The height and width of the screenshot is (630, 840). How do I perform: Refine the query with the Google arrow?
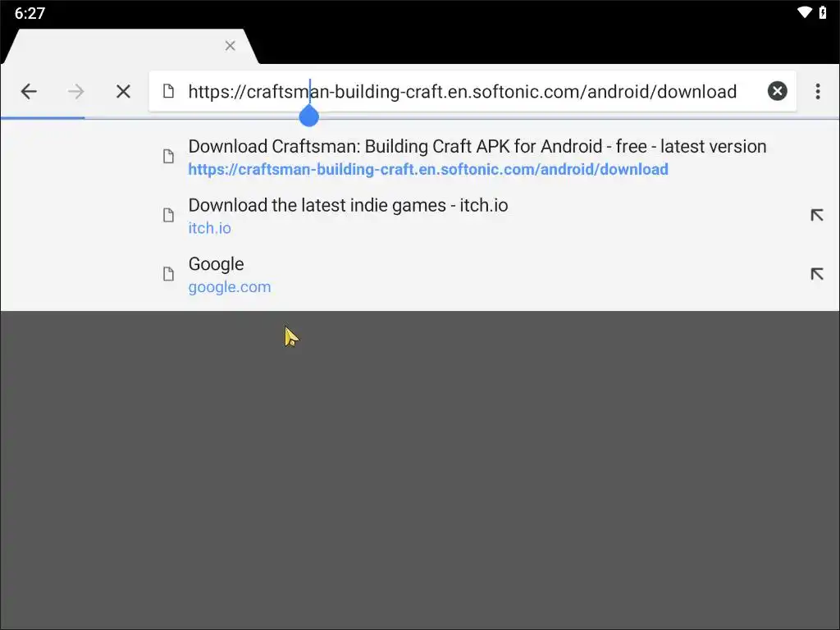[x=816, y=274]
